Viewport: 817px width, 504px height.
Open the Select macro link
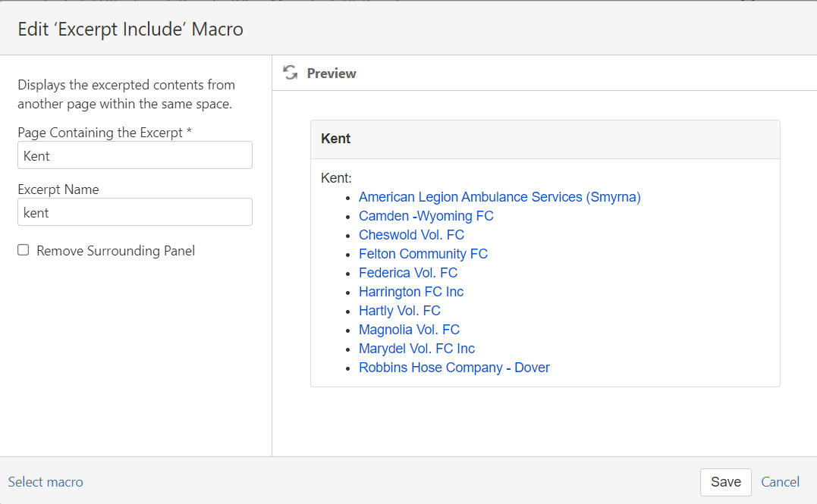pos(46,482)
